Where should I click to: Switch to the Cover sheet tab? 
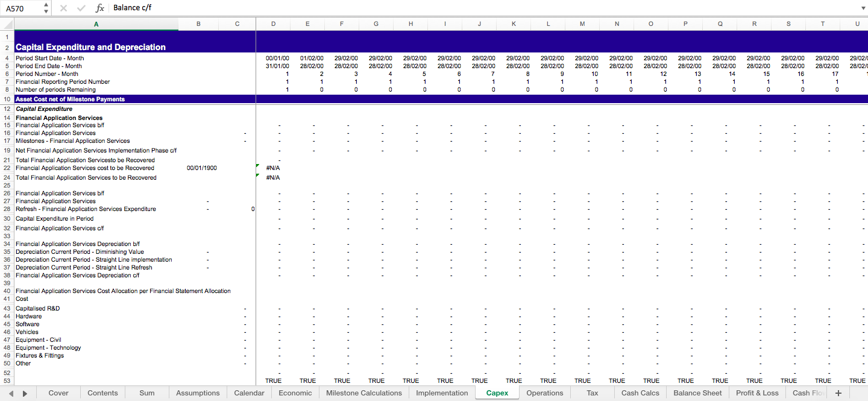pyautogui.click(x=58, y=393)
